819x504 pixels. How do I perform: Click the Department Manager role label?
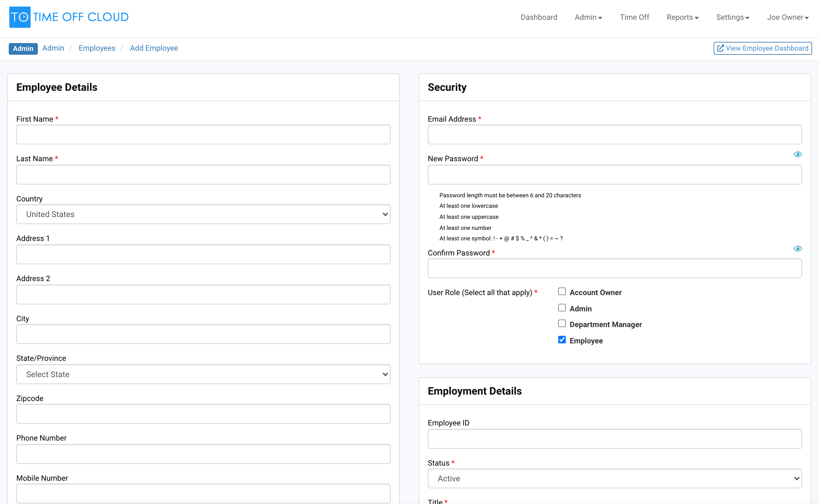pos(606,324)
